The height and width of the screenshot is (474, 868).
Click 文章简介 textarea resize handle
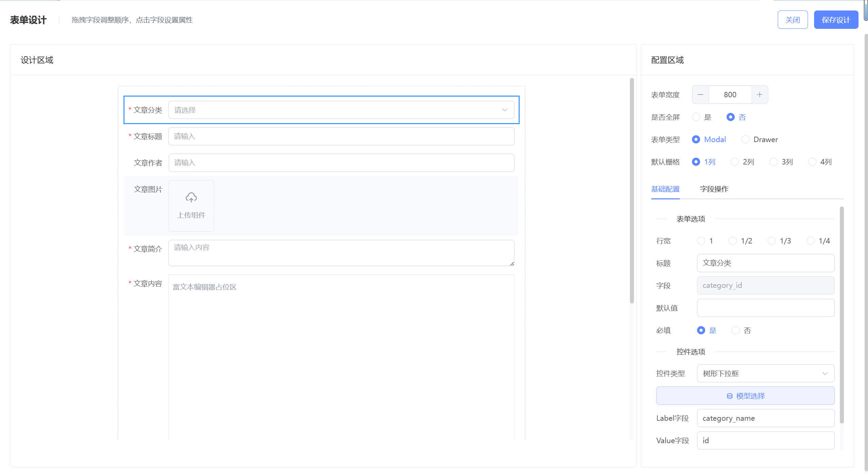(x=512, y=264)
